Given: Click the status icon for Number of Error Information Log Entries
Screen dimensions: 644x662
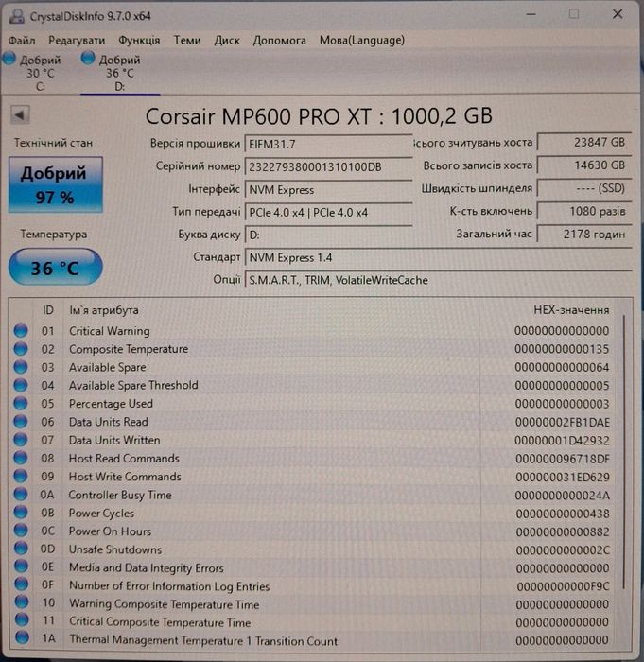Looking at the screenshot, I should 21,584.
